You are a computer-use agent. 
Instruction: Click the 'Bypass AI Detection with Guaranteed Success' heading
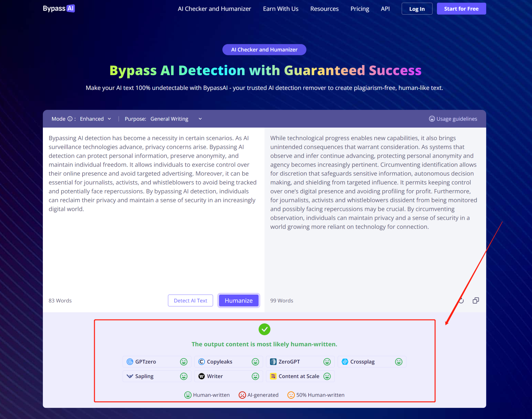click(265, 70)
